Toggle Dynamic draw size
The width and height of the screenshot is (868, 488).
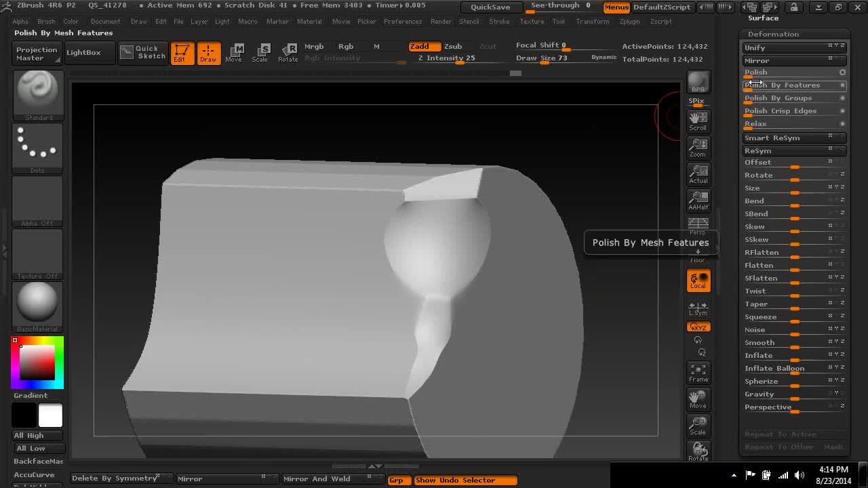coord(604,58)
